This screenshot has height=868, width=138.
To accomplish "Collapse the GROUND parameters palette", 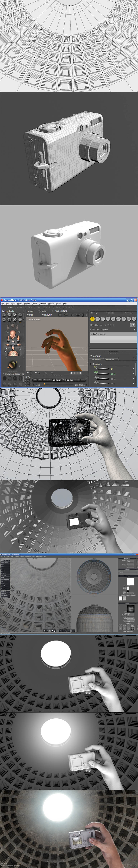I will (x=91, y=356).
